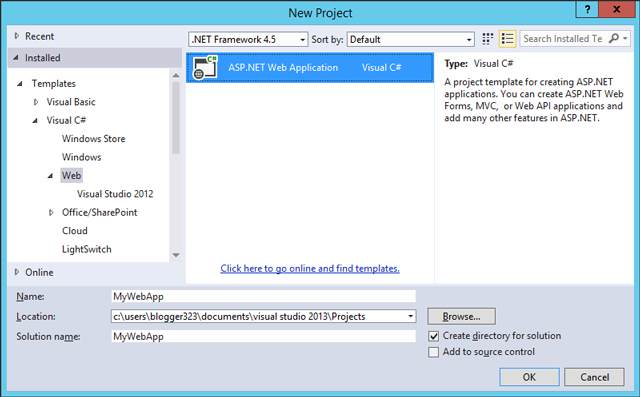Click the Solution name input field
Viewport: 640px width, 397px height.
263,337
